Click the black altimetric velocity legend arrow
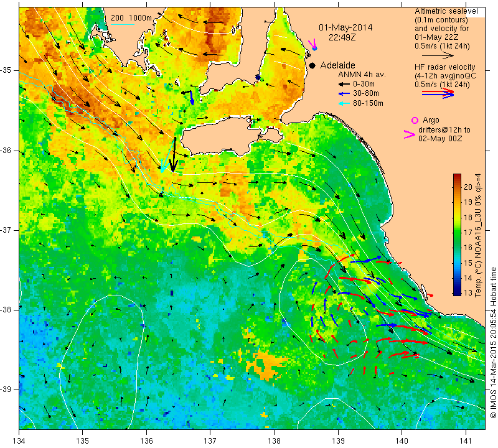This screenshot has height=448, width=498. pyautogui.click(x=437, y=55)
